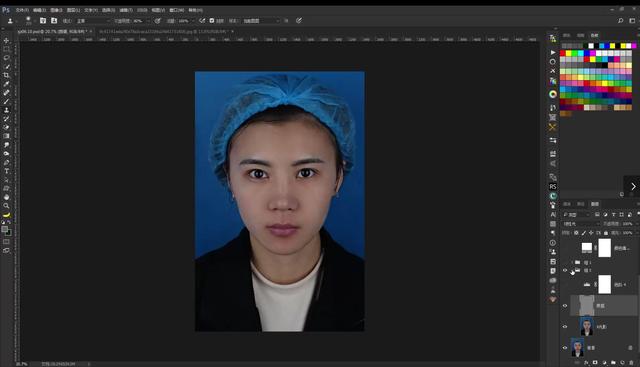The width and height of the screenshot is (640, 367).
Task: Open the Filter menu
Action: tap(126, 10)
